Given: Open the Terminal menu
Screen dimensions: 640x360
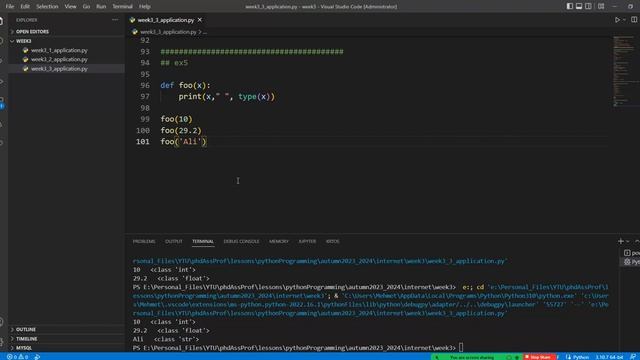Looking at the screenshot, I should (122, 7).
